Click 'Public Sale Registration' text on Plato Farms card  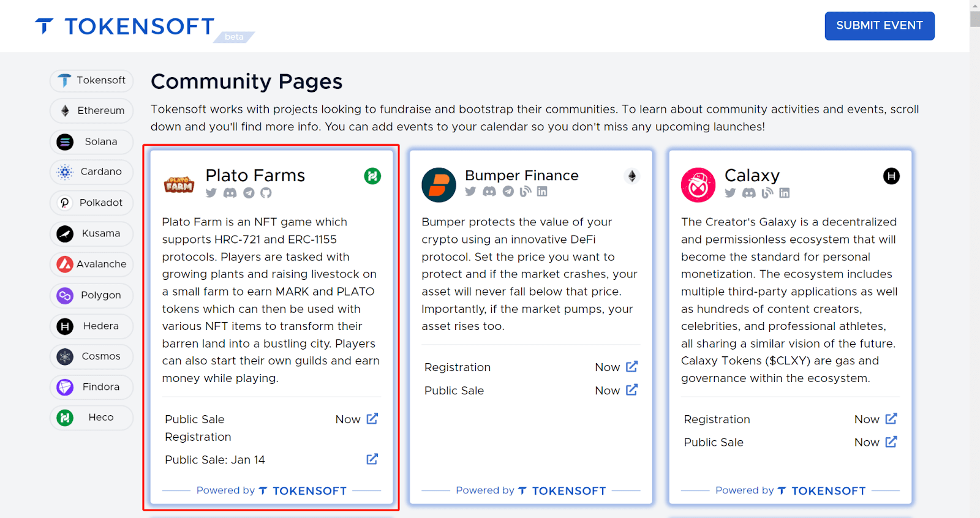tap(198, 428)
